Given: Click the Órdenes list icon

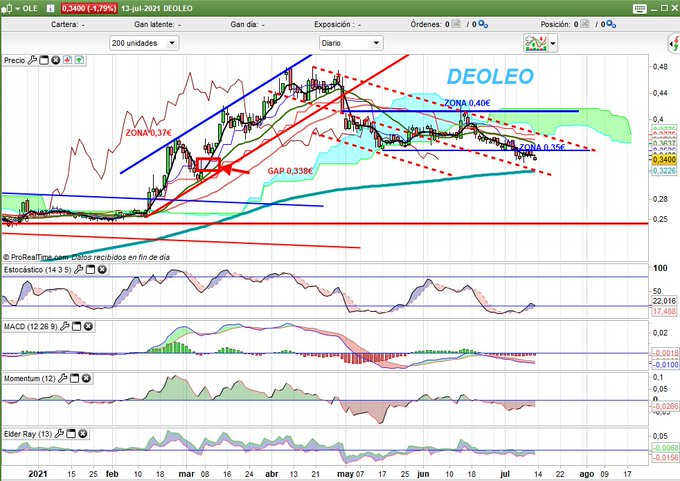Looking at the screenshot, I should point(456,24).
